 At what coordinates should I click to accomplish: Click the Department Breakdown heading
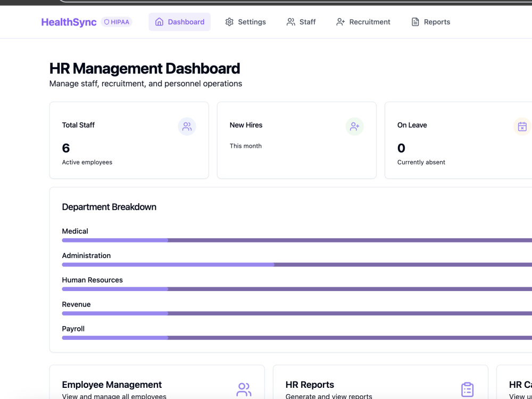109,207
